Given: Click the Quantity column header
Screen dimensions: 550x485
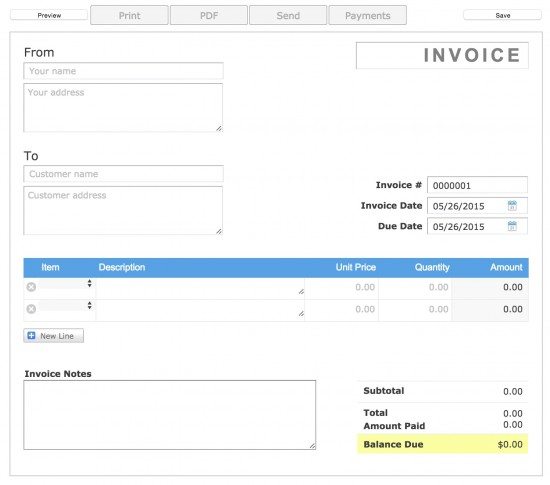Looking at the screenshot, I should [432, 267].
